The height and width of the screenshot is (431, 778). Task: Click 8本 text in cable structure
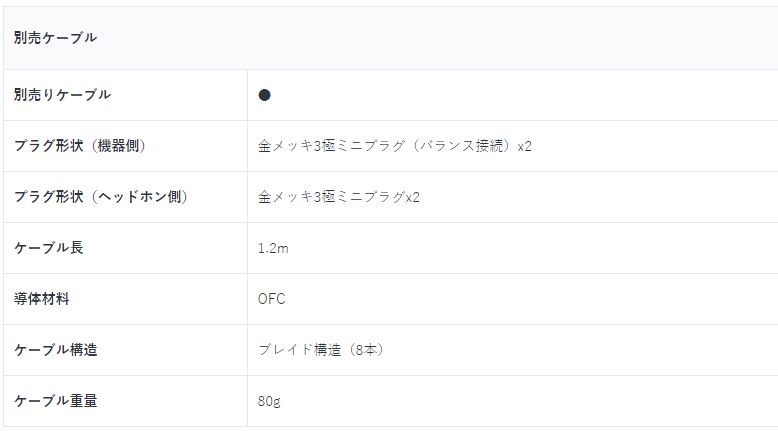[x=366, y=350]
